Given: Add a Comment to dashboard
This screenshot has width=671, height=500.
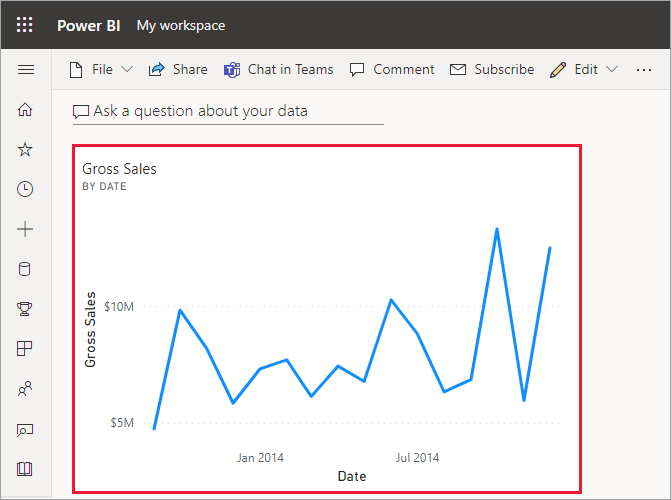Looking at the screenshot, I should (x=392, y=70).
